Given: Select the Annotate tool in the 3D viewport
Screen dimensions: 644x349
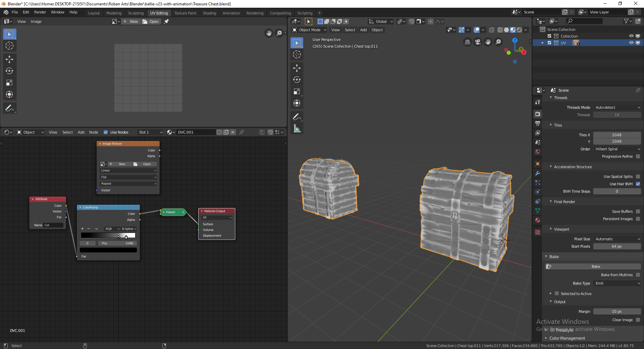Looking at the screenshot, I should 297,116.
